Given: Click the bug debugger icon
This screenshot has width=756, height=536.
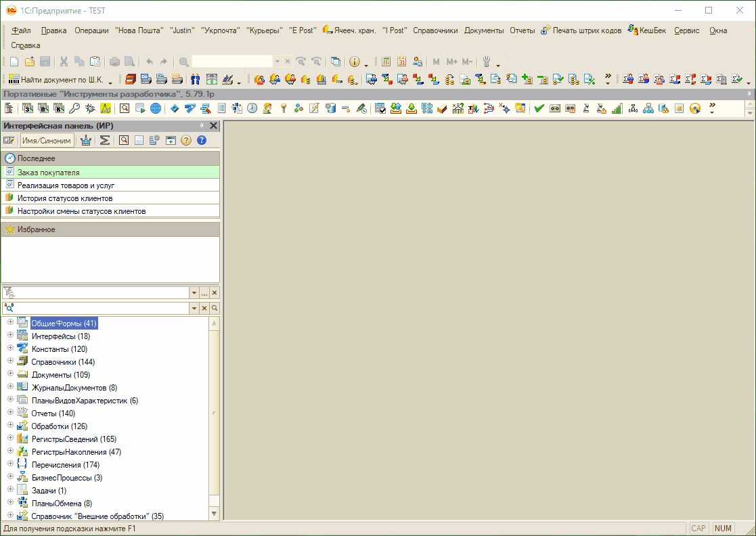Looking at the screenshot, I should (89, 108).
